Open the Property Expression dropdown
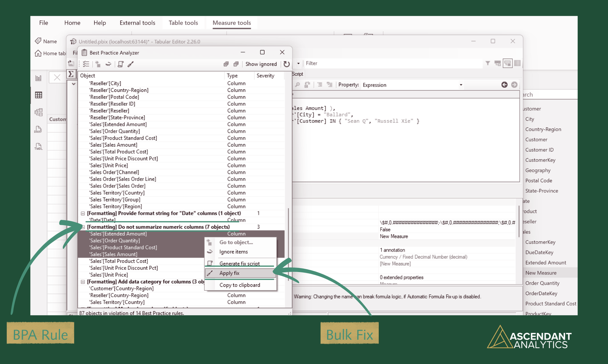 [461, 85]
